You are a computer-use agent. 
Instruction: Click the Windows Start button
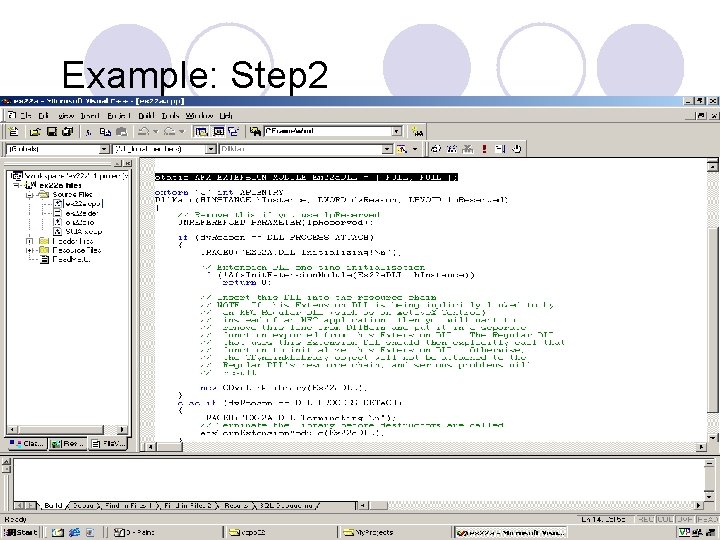(20, 532)
